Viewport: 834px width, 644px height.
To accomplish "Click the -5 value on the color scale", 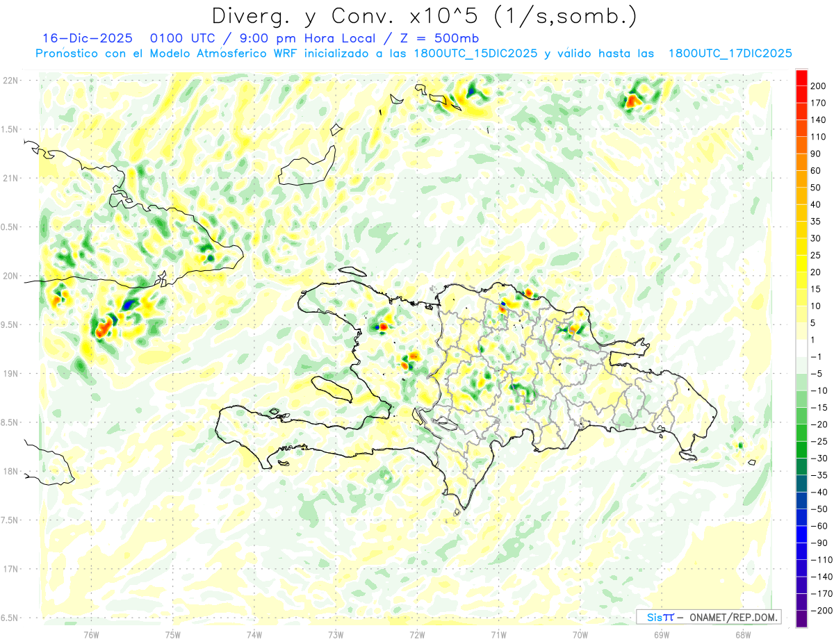I will tap(818, 374).
